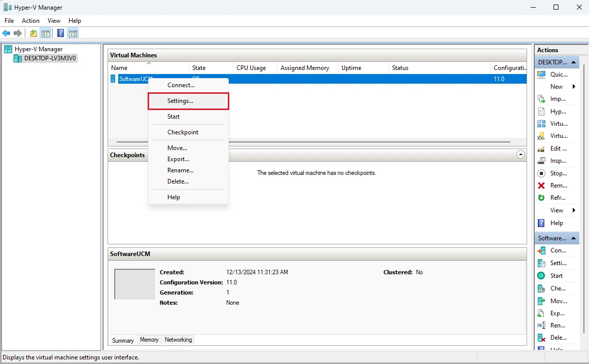Image resolution: width=589 pixels, height=364 pixels.
Task: Click the SoftwareUCM VM preview thumbnail
Action: pos(134,284)
